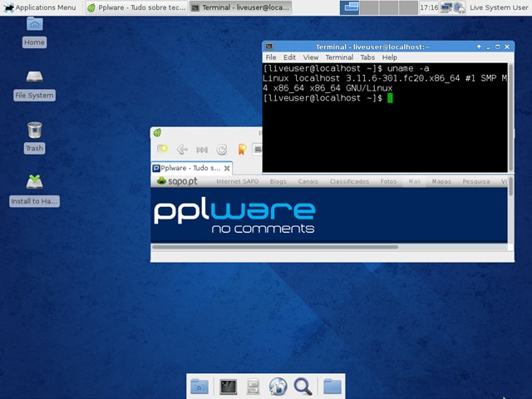Launch Install to Hard Drive icon
The image size is (532, 399).
click(x=35, y=190)
